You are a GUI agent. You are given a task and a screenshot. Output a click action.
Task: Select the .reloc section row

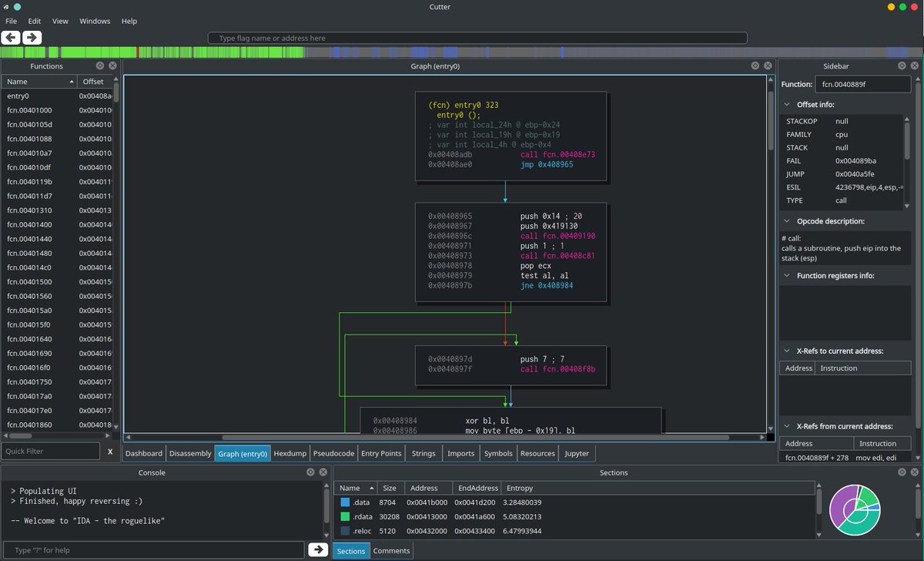(x=576, y=530)
